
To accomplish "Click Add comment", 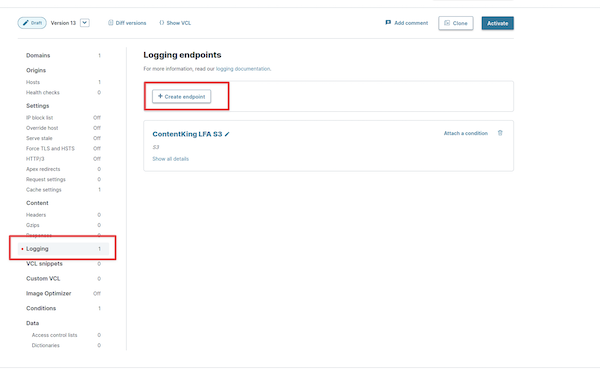I will tap(406, 23).
